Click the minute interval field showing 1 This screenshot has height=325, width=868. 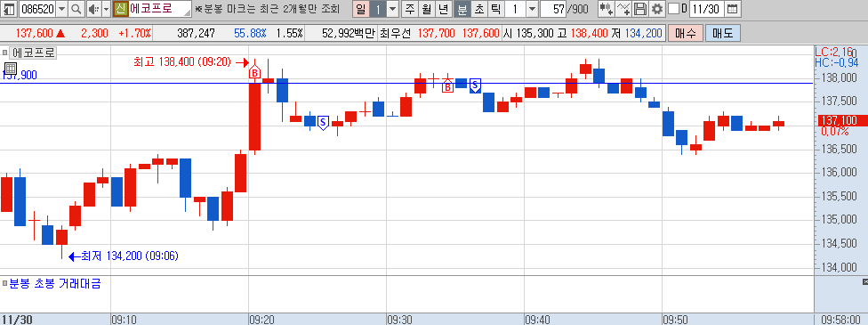[x=515, y=9]
